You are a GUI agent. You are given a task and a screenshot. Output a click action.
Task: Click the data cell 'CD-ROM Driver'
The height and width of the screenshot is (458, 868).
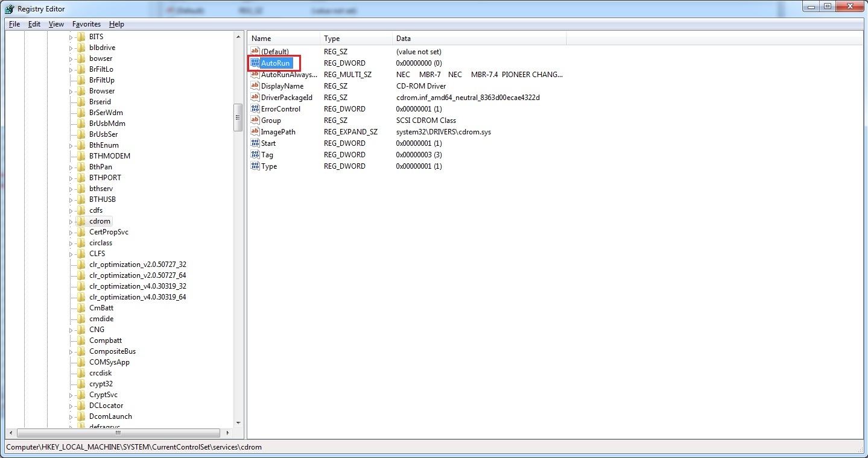[421, 86]
